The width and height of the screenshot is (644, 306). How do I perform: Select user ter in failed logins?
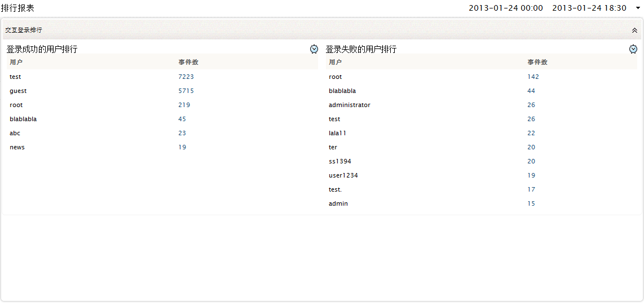coord(333,147)
